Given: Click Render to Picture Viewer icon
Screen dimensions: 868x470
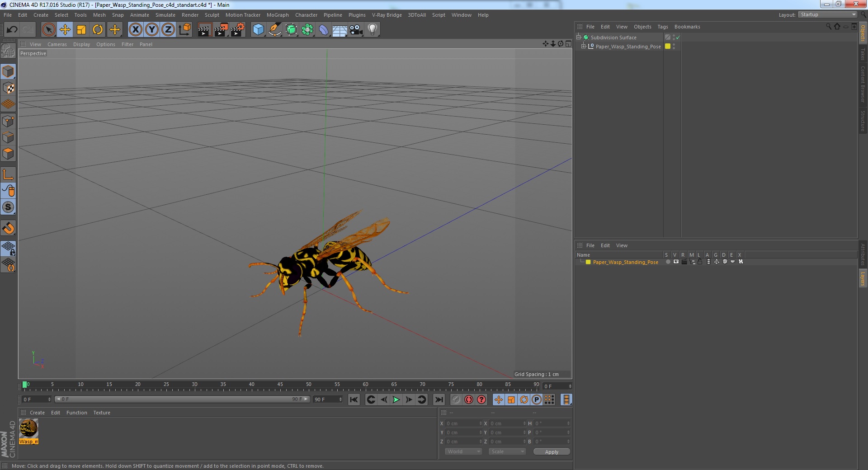Looking at the screenshot, I should pyautogui.click(x=221, y=30).
